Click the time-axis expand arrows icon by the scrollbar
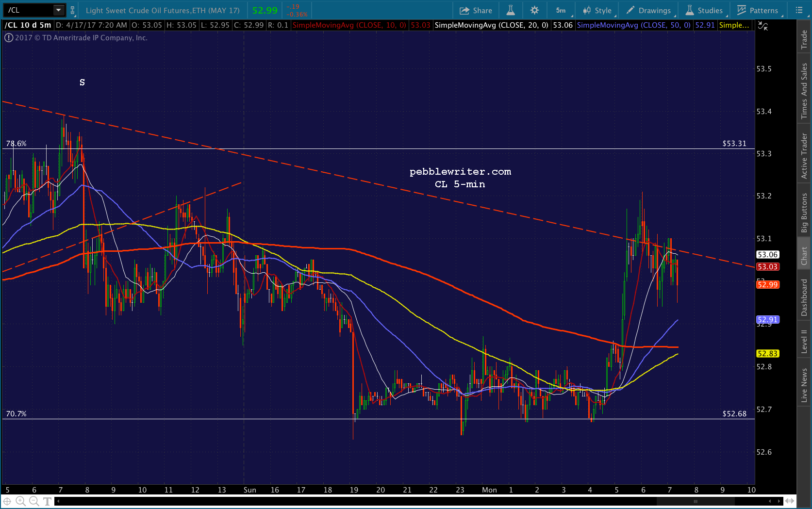This screenshot has width=812, height=509. 790,501
